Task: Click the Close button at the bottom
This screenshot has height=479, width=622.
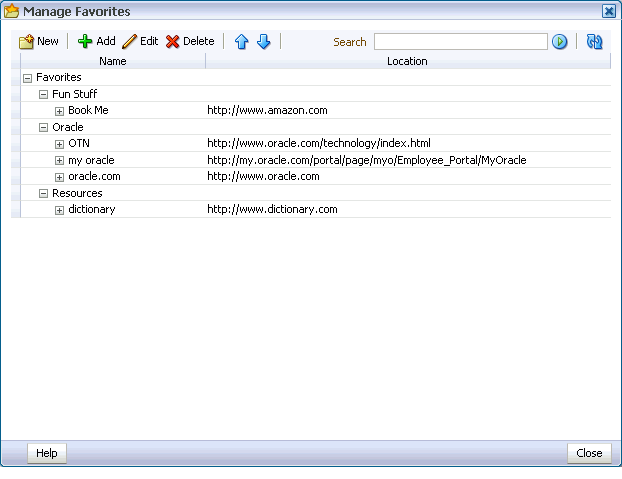Action: coord(589,453)
